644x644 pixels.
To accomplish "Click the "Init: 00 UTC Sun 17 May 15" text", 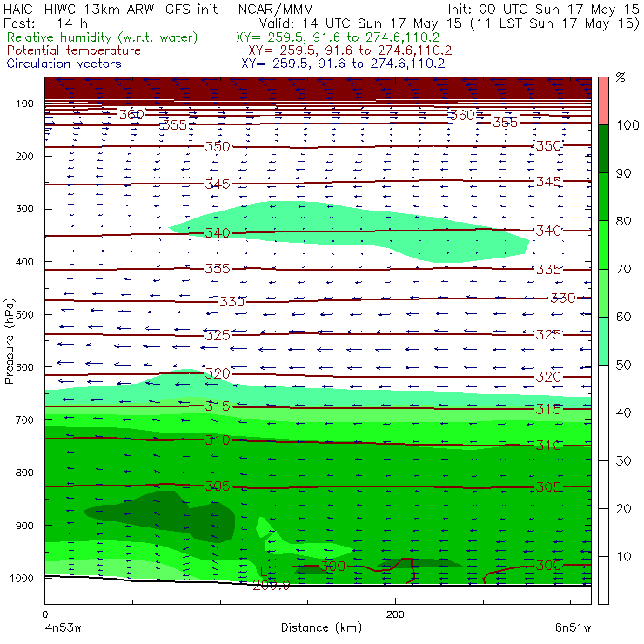I will tap(543, 9).
